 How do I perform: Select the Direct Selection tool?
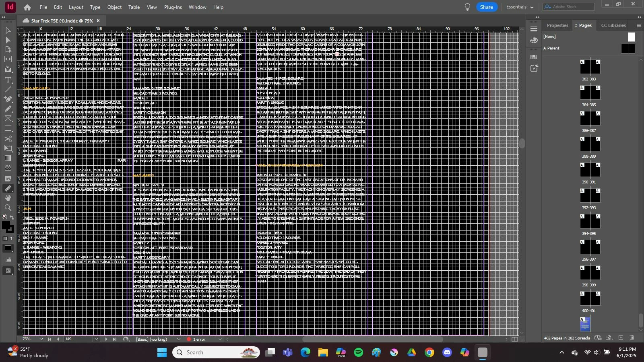point(8,40)
